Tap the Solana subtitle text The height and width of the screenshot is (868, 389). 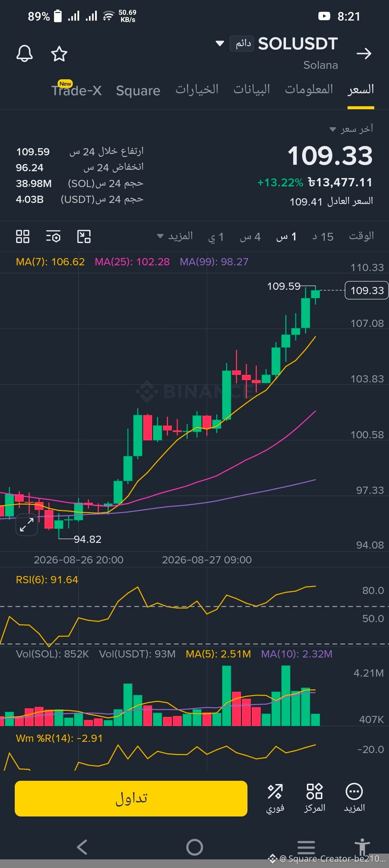[x=321, y=65]
